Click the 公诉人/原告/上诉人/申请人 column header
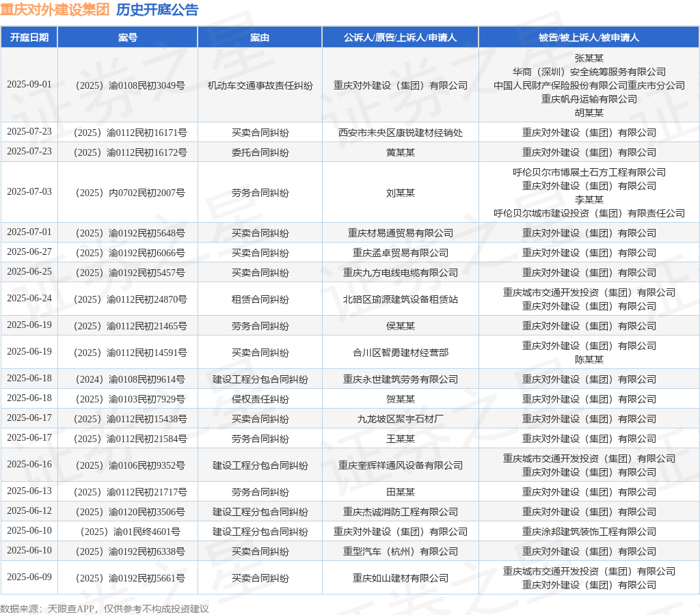Screen dimensions: 700x615 (400, 38)
